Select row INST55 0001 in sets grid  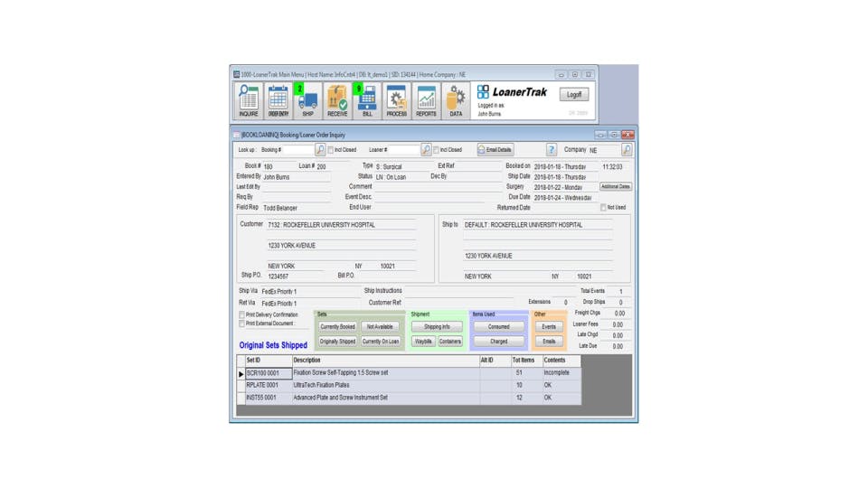409,398
